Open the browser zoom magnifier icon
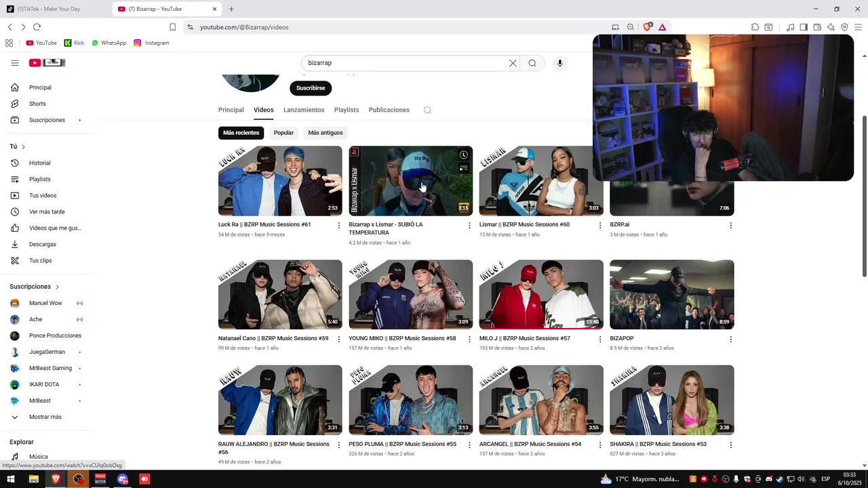 click(631, 27)
